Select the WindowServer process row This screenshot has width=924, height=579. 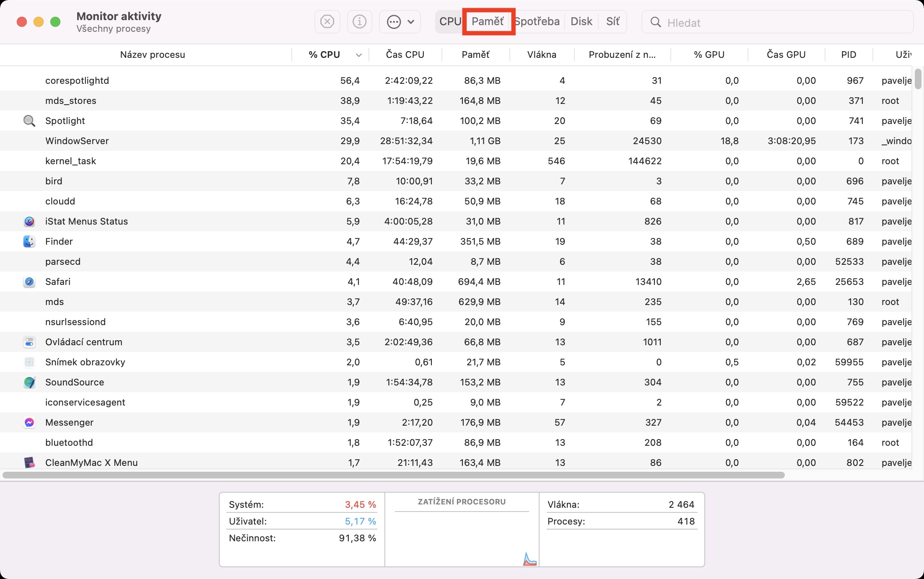(252, 141)
